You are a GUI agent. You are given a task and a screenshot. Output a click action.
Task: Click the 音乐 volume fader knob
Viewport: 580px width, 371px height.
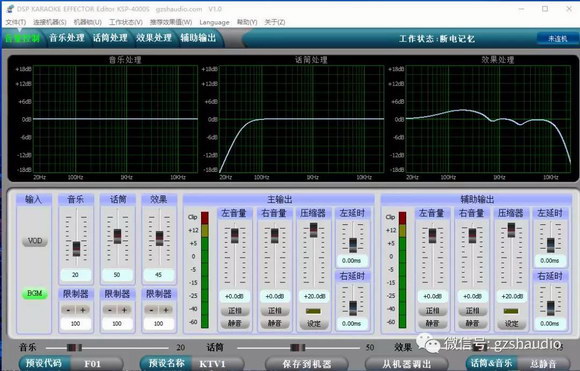76,249
